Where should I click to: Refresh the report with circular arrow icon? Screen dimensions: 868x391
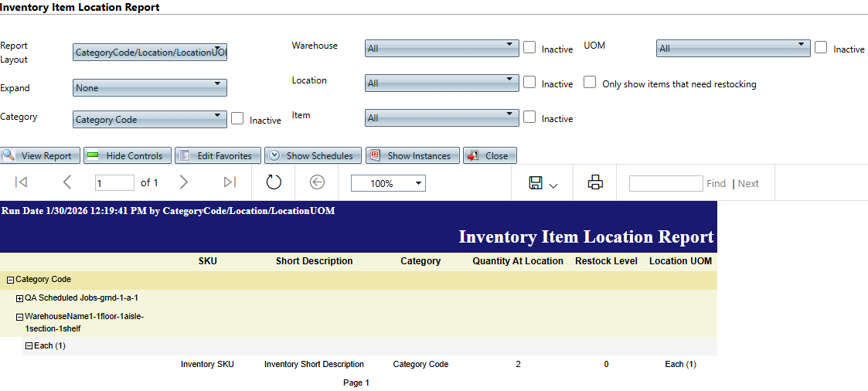[x=274, y=182]
